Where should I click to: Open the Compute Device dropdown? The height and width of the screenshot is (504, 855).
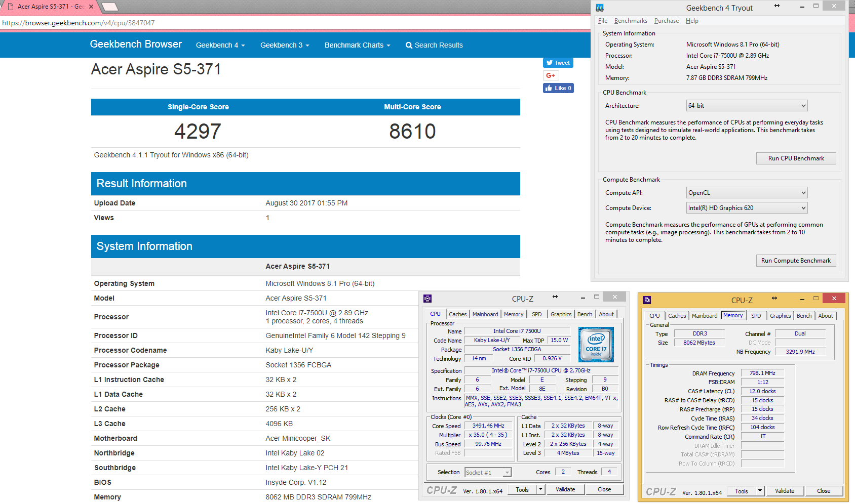click(747, 208)
